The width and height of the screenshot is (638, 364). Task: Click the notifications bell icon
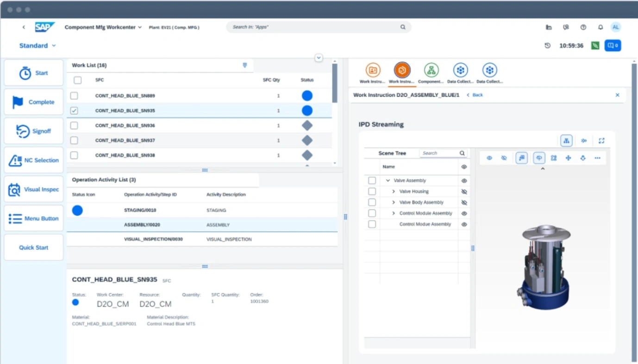coord(600,27)
